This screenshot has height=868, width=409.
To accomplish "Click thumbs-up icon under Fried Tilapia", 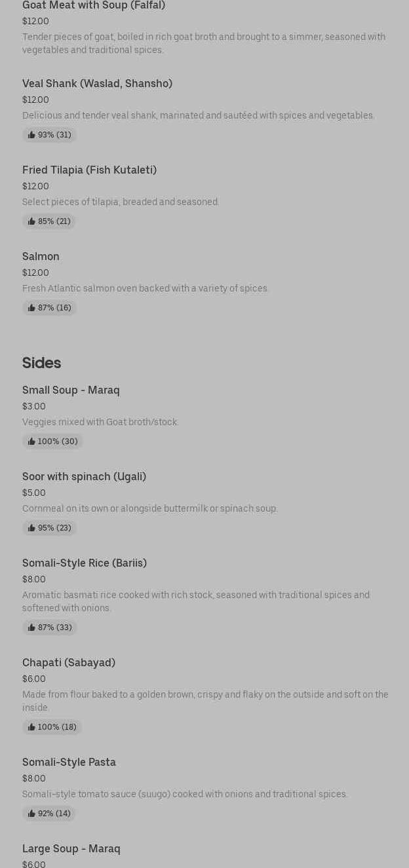I will [x=31, y=221].
